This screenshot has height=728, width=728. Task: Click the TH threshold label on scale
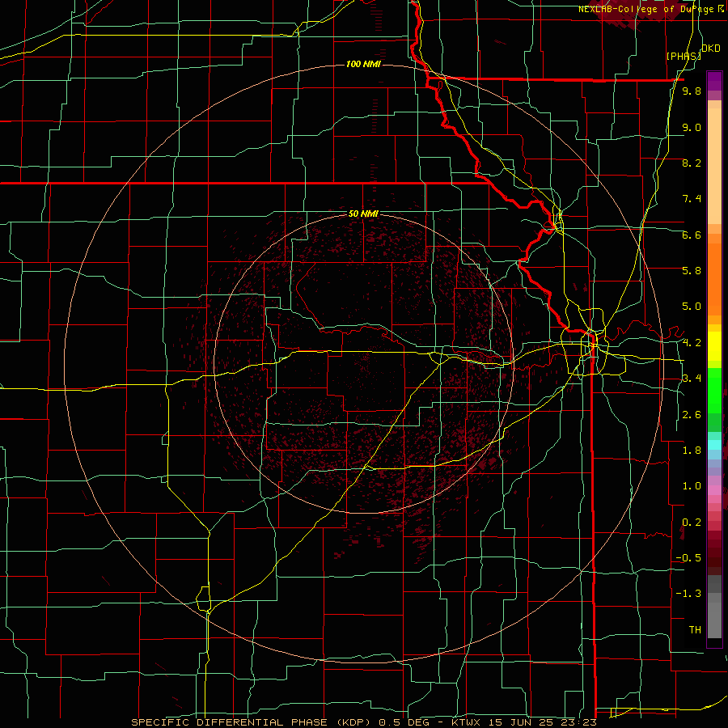tap(695, 630)
